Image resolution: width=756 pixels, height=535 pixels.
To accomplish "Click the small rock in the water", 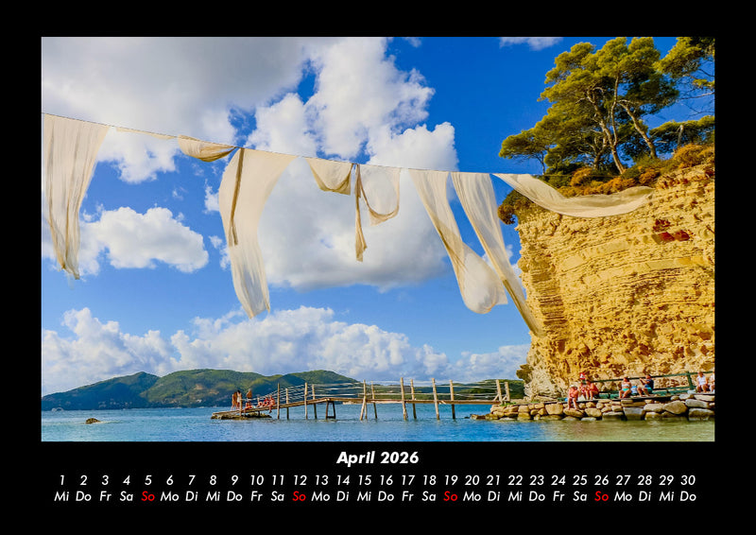I will [92, 421].
